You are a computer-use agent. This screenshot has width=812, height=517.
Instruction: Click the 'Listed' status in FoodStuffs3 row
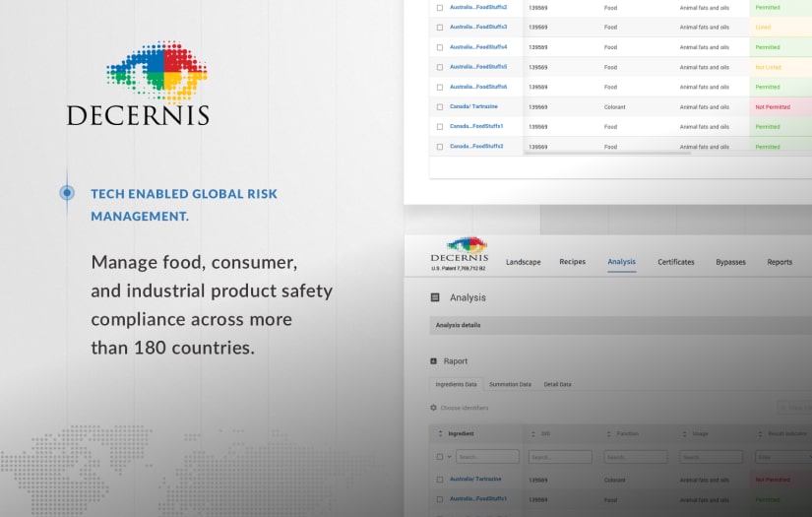pyautogui.click(x=763, y=27)
